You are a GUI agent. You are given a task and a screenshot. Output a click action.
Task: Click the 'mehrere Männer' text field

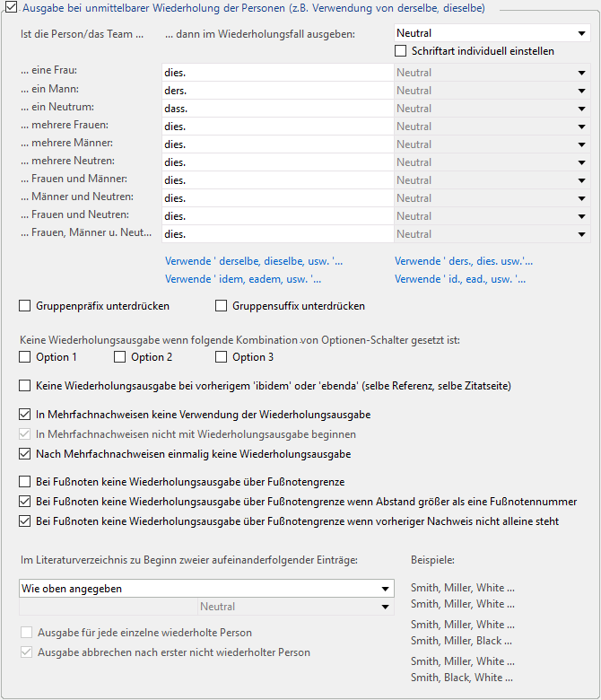coord(278,144)
